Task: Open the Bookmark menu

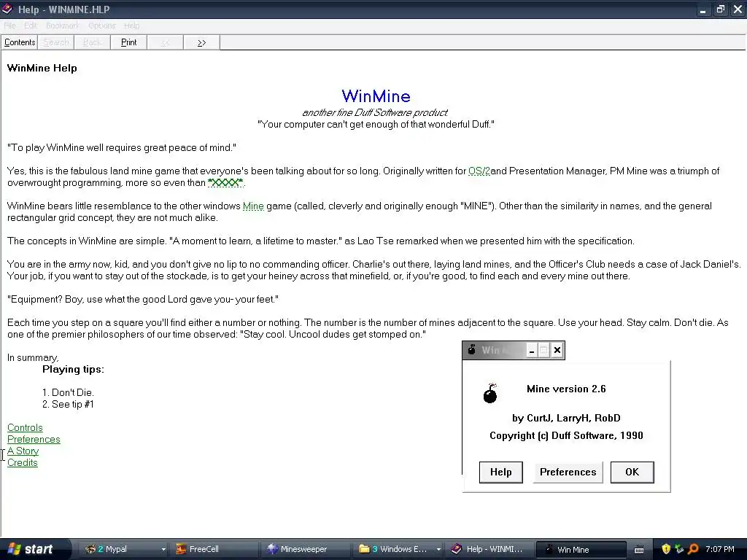Action: click(x=63, y=26)
